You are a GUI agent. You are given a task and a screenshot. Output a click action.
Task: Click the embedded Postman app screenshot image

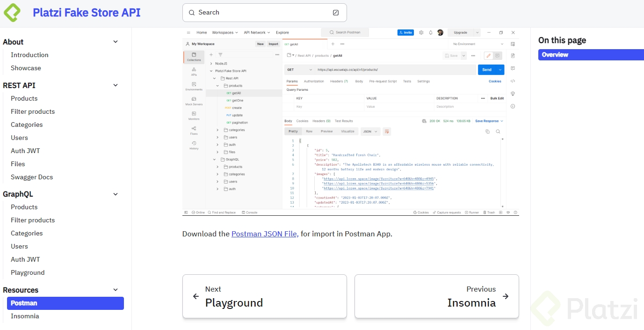click(x=351, y=122)
